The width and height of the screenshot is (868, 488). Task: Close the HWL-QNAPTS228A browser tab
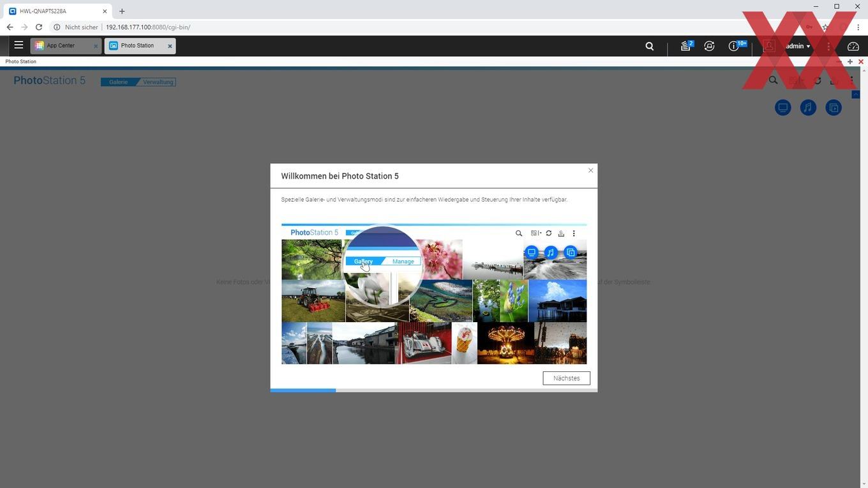pyautogui.click(x=105, y=11)
